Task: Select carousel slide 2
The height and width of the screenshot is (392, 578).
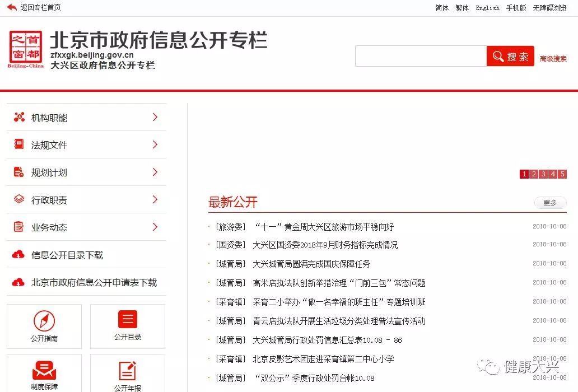Action: tap(534, 174)
